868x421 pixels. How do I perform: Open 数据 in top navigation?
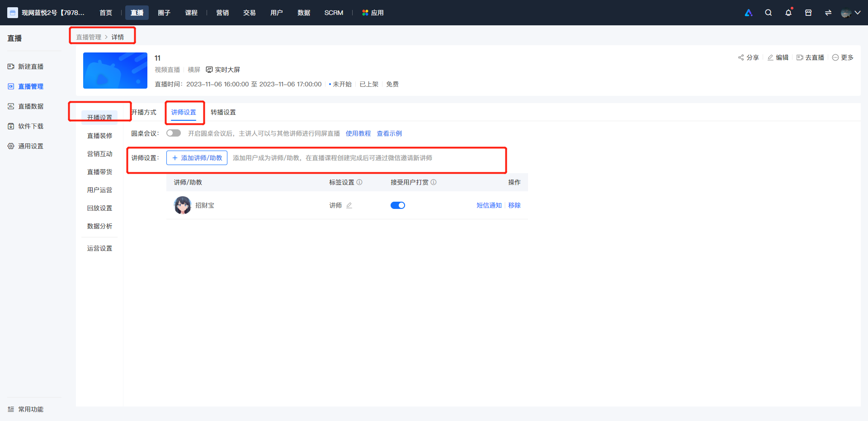click(304, 13)
